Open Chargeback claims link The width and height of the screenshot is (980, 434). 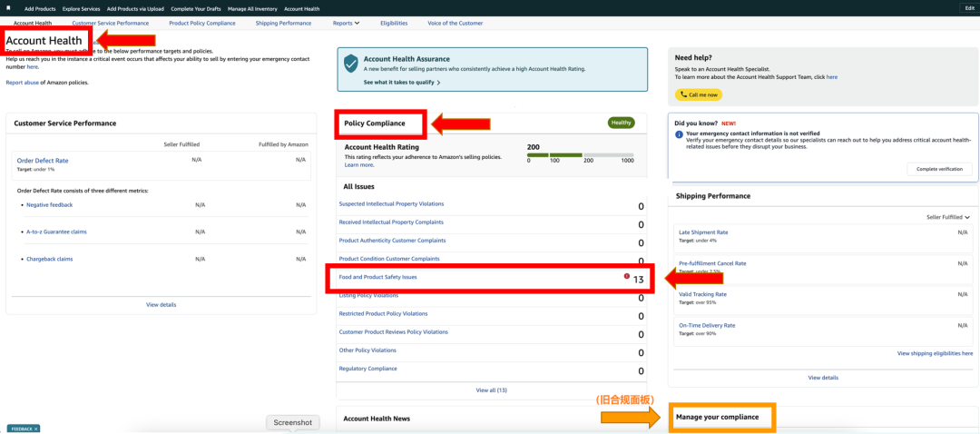tap(49, 258)
